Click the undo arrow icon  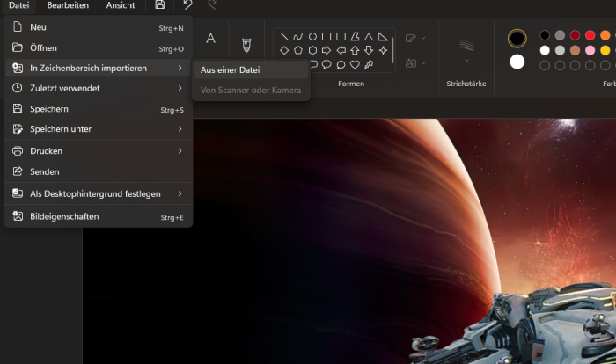187,5
